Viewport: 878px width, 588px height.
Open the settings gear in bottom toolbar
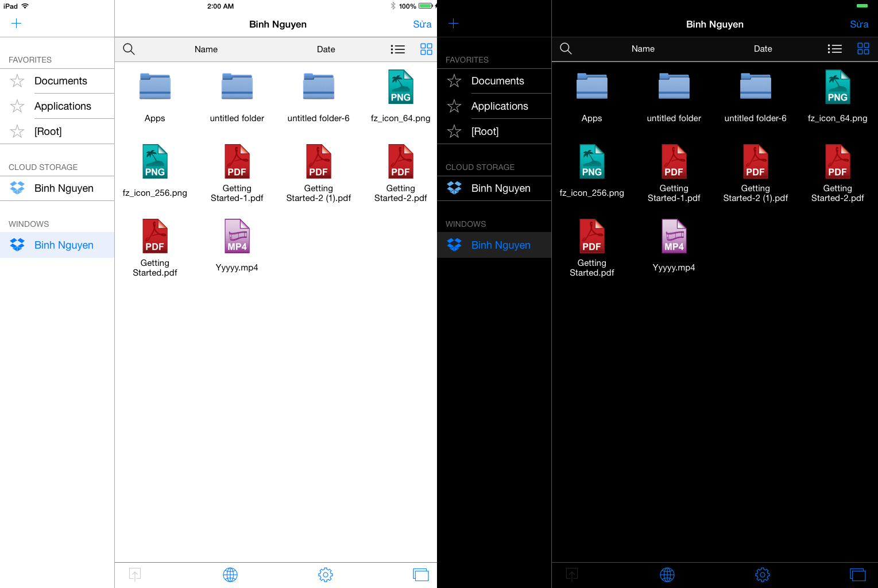[325, 574]
